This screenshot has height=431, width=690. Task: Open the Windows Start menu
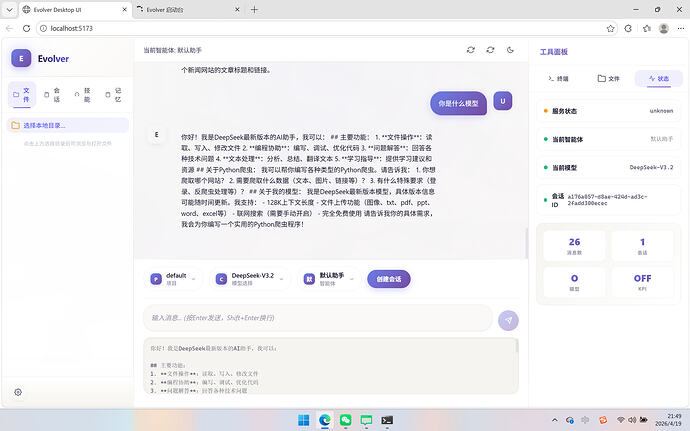pos(304,420)
